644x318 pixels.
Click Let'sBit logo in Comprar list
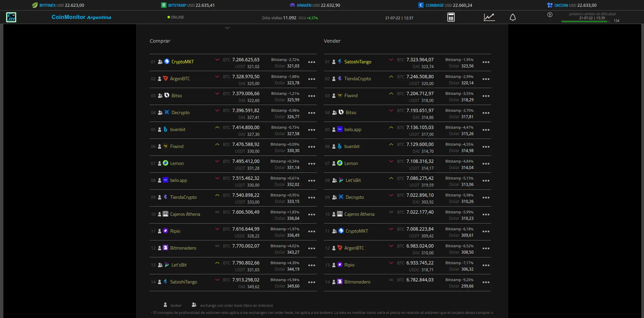tap(167, 264)
